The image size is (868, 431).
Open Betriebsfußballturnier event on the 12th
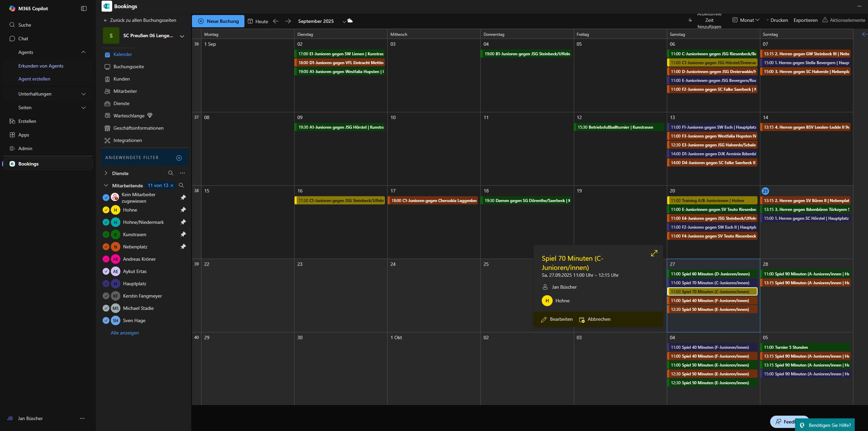[618, 127]
